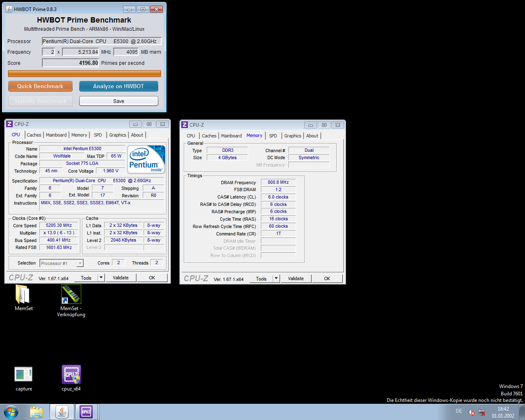Click the Score field showing 4196.80

pos(71,63)
